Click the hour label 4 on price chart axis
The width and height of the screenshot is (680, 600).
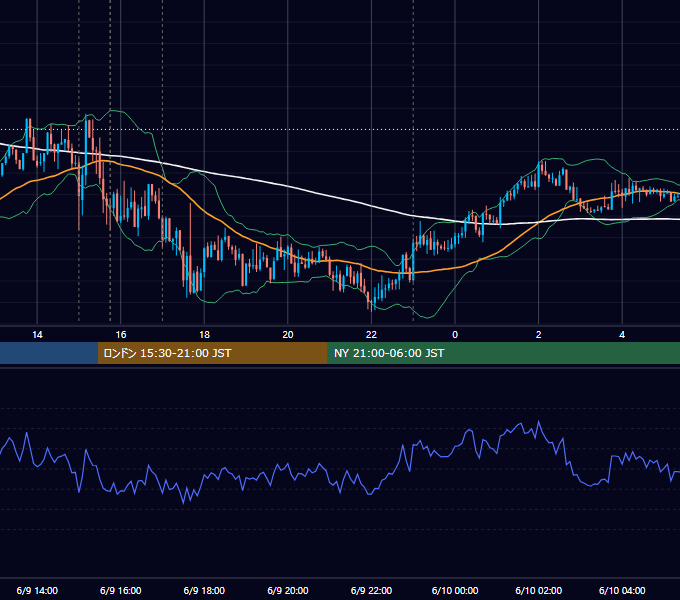tap(622, 335)
